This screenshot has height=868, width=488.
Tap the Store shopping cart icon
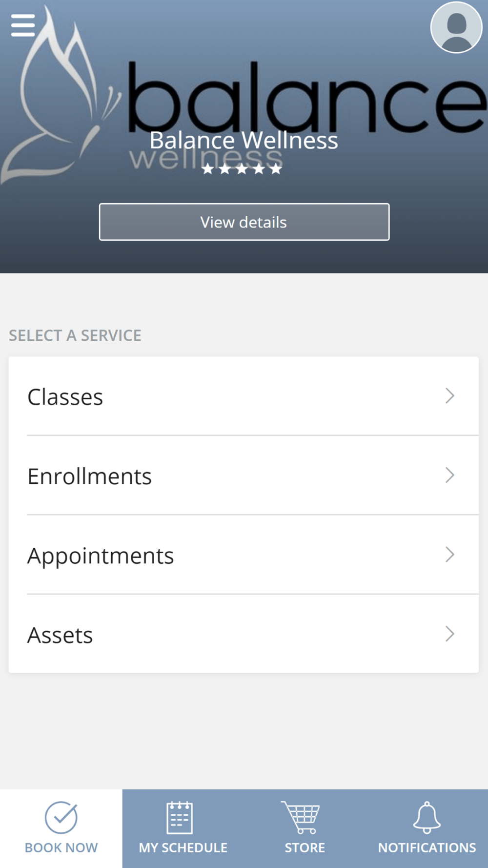(301, 817)
